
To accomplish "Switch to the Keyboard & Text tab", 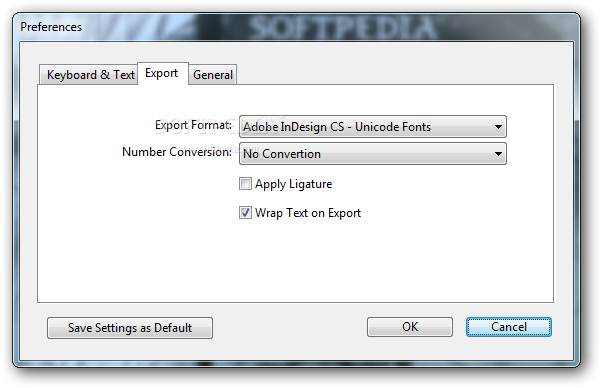I will (89, 74).
